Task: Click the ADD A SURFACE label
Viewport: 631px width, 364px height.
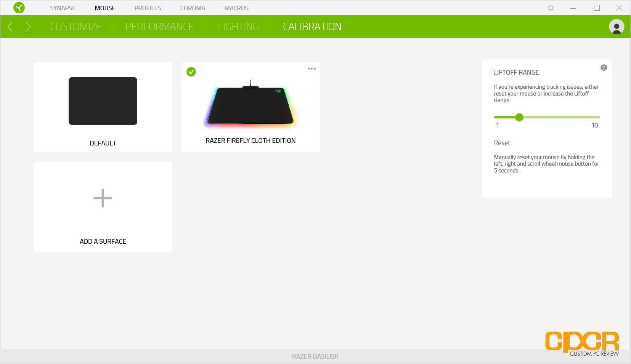Action: [x=103, y=241]
